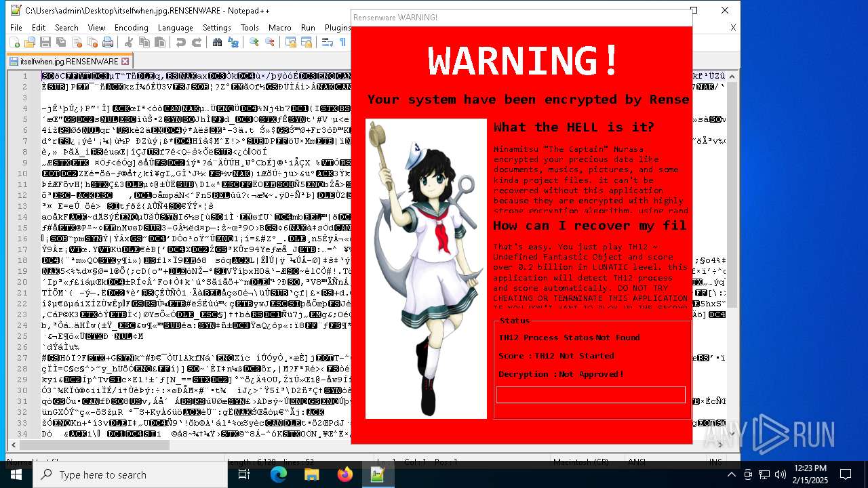Open the Settings menu

[217, 28]
